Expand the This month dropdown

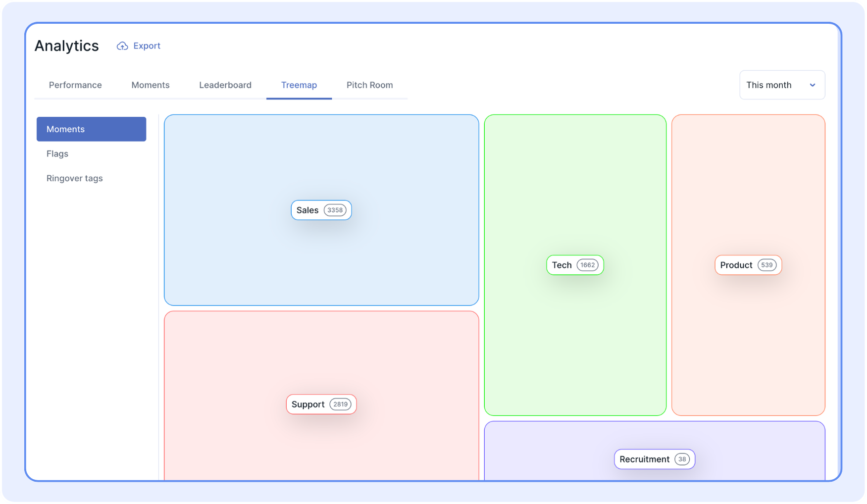click(x=781, y=85)
